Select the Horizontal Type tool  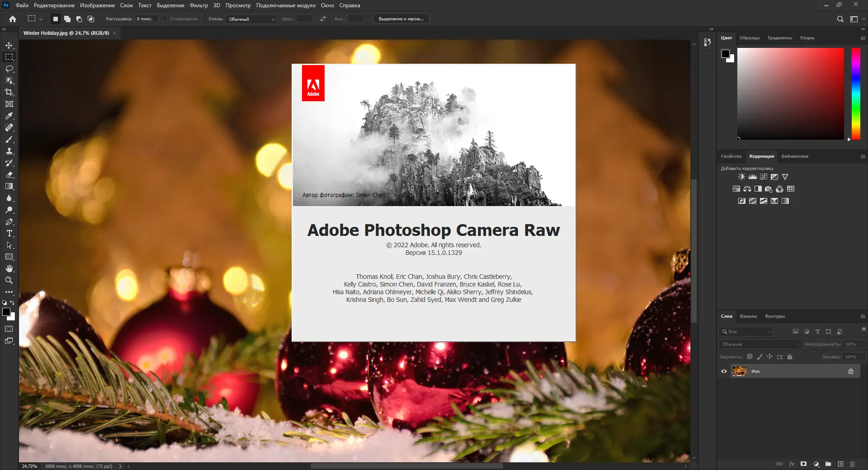click(9, 233)
